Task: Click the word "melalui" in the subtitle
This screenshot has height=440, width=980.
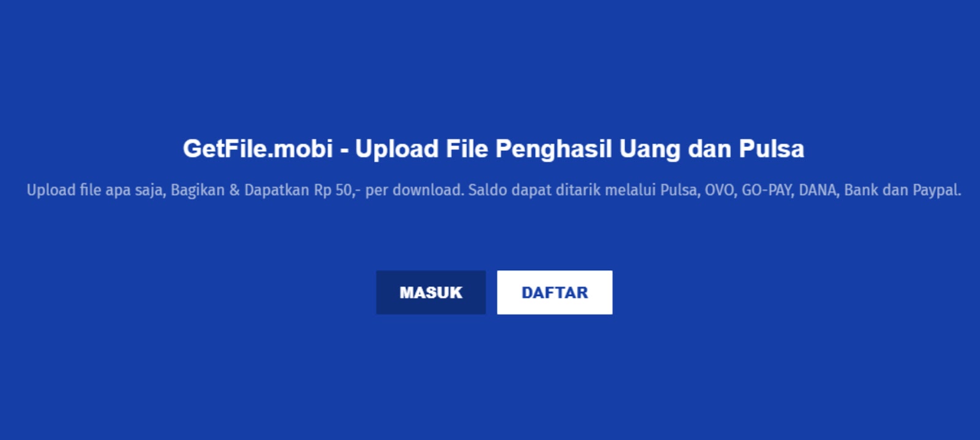Action: pos(630,190)
